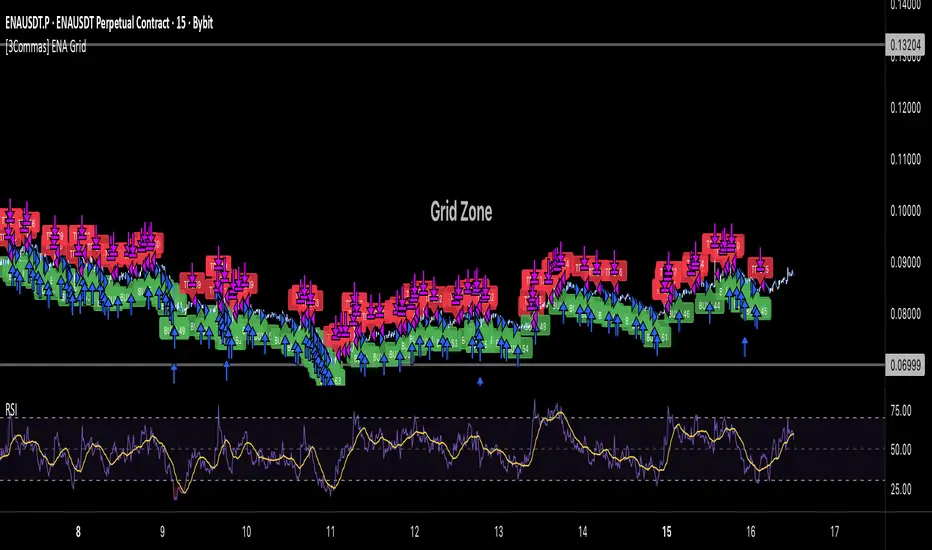The height and width of the screenshot is (550, 932).
Task: Click the BUY 46 green marker after date 15
Action: 681,313
